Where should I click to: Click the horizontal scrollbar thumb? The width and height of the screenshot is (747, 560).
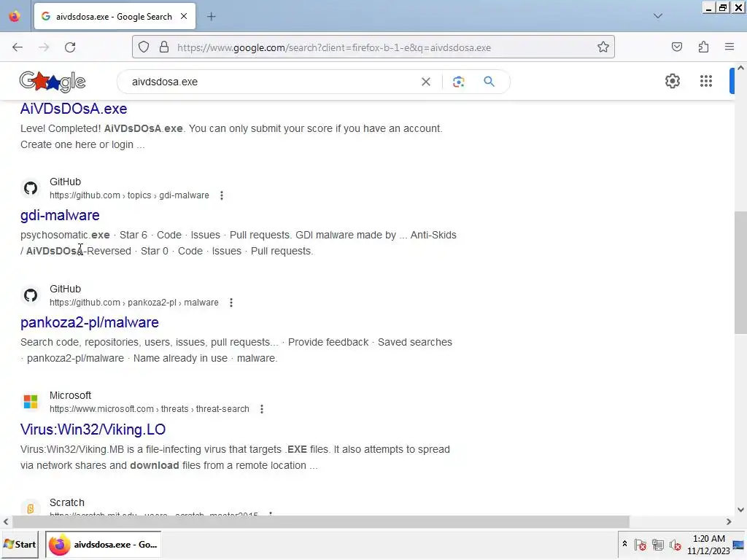(x=321, y=522)
